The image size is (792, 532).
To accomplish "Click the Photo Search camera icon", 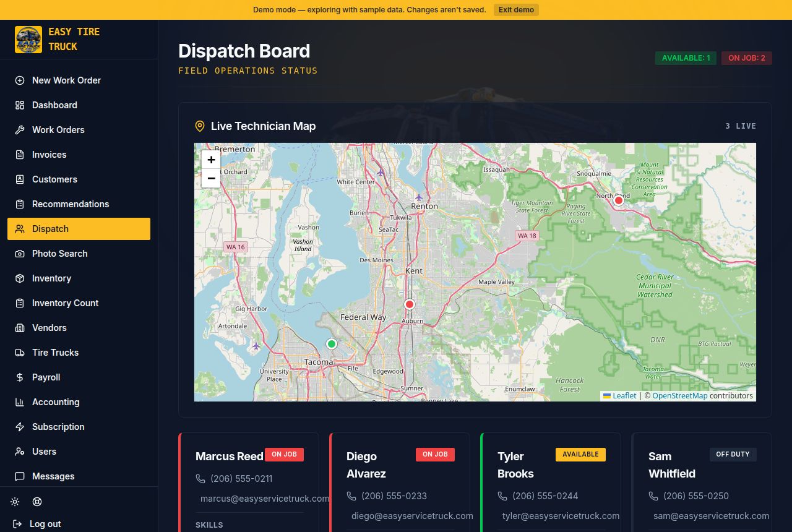I will pyautogui.click(x=20, y=254).
